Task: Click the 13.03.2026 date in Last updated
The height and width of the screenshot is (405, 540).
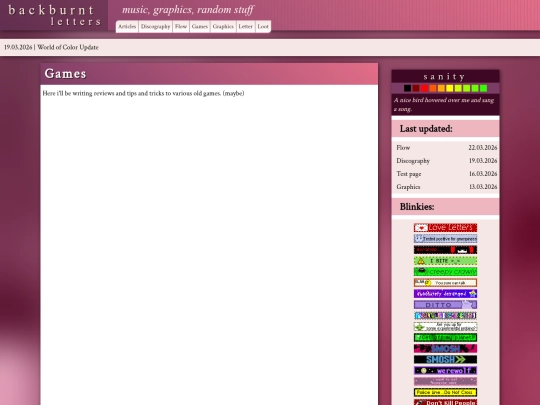Action: click(x=483, y=187)
